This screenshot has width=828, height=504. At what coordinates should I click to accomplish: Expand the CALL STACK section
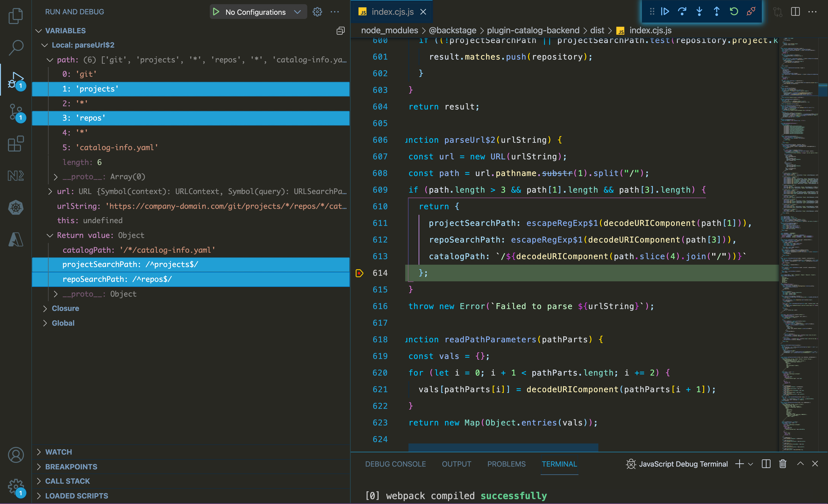point(67,481)
